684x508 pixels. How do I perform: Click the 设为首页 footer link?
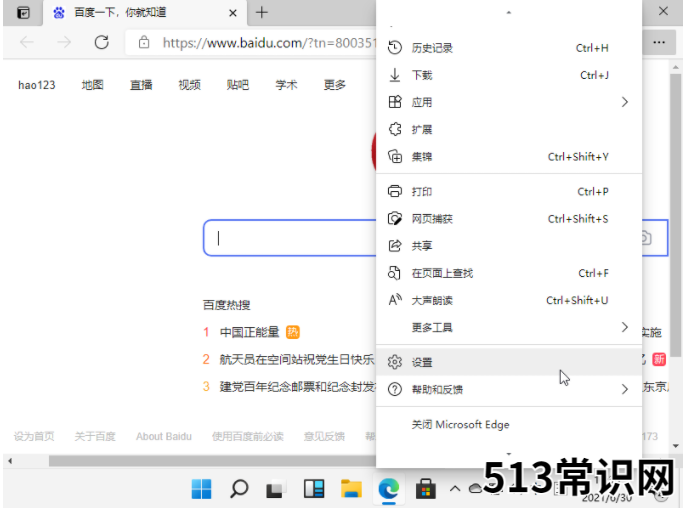[x=34, y=436]
